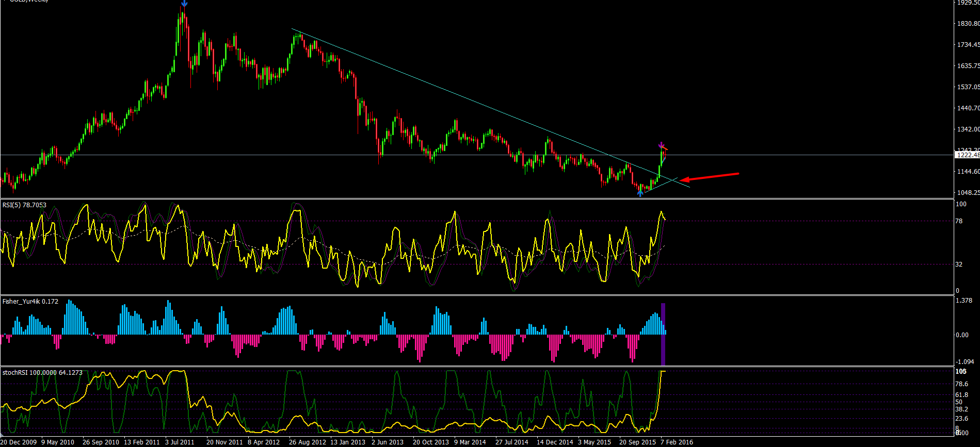Click the magenta arrow above the latest candle

tap(662, 145)
